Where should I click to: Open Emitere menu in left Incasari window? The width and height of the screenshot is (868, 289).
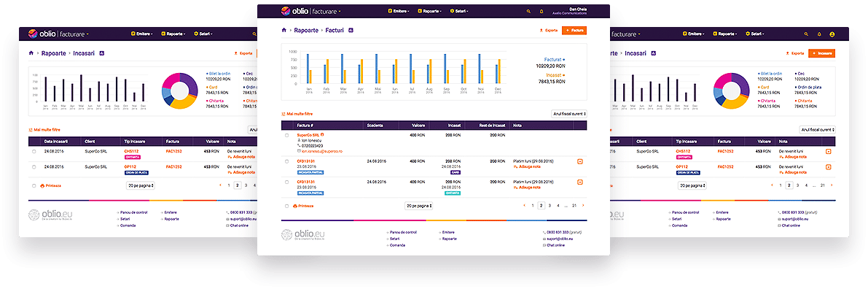(x=142, y=34)
